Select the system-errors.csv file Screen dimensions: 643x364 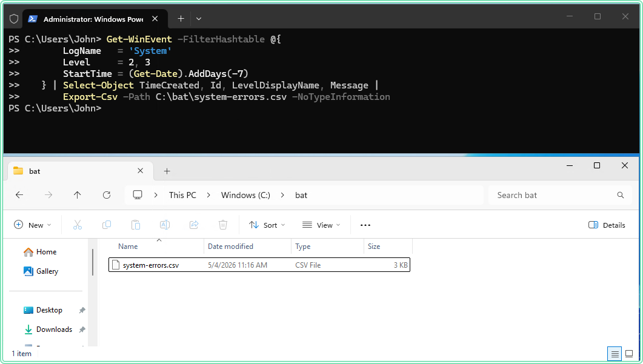point(259,265)
